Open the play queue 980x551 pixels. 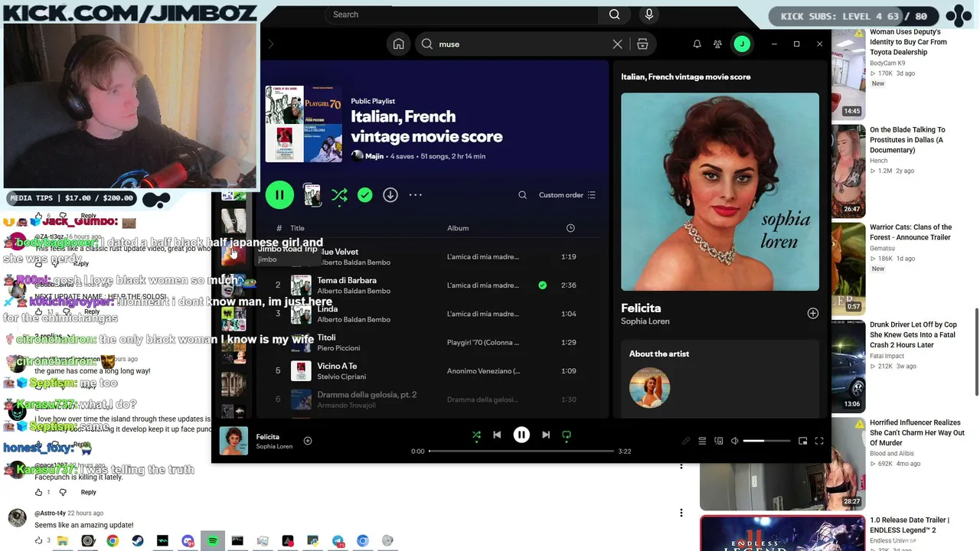702,441
